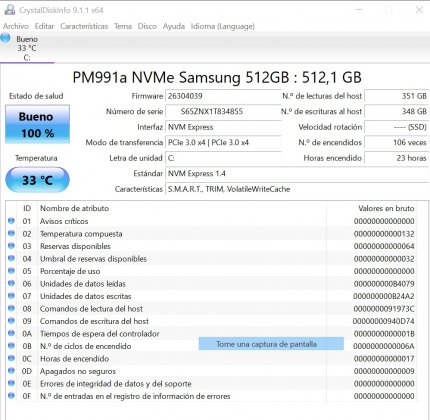Click the status dot for Tiempos de espera del controlador
430x420 pixels.
(x=11, y=333)
